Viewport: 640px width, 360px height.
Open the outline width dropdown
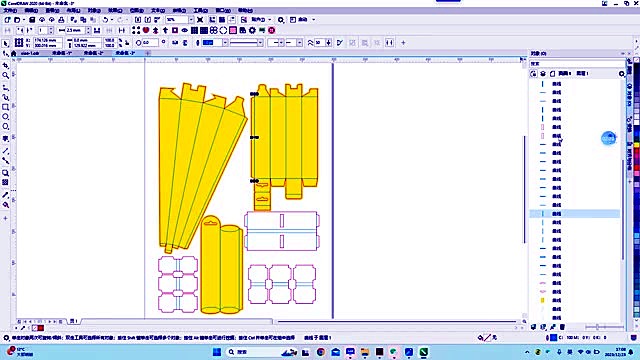pyautogui.click(x=225, y=42)
